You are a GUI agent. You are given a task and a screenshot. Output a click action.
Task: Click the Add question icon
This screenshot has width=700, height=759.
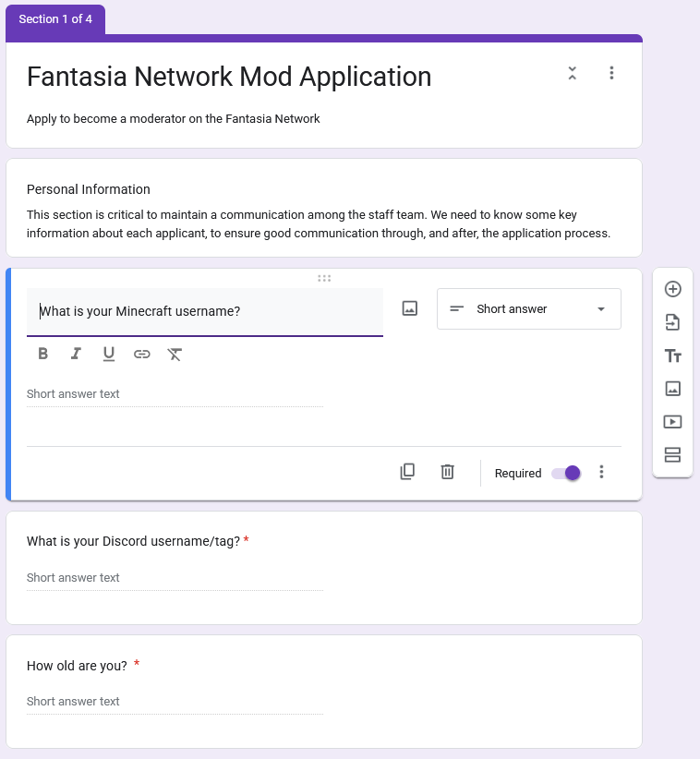[672, 289]
